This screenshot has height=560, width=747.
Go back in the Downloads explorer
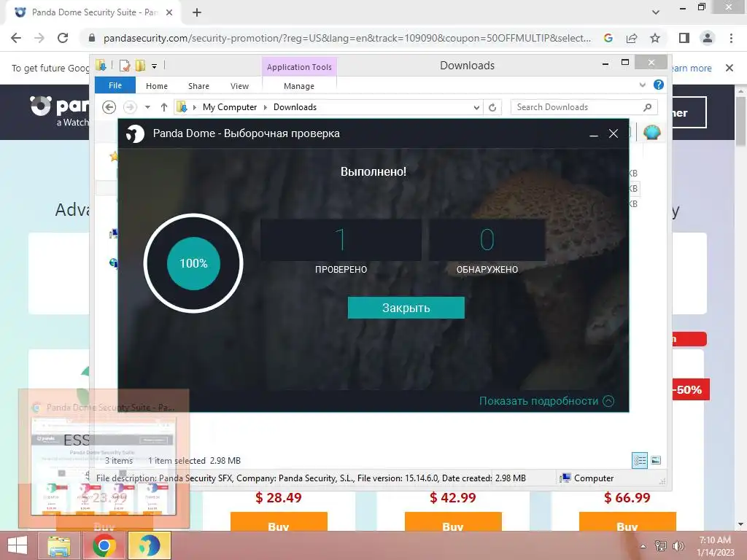(109, 107)
